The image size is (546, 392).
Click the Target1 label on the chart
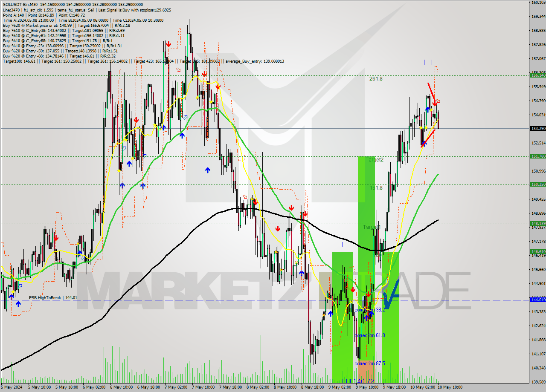click(371, 227)
